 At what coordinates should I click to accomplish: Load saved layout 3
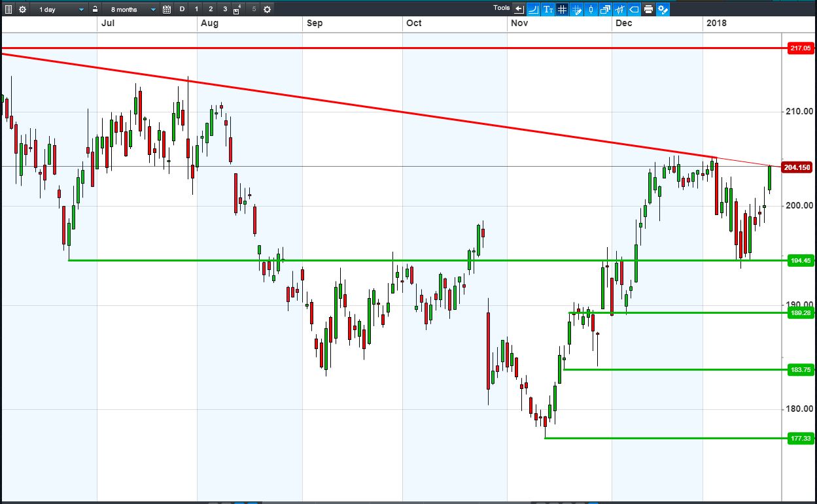pyautogui.click(x=225, y=9)
